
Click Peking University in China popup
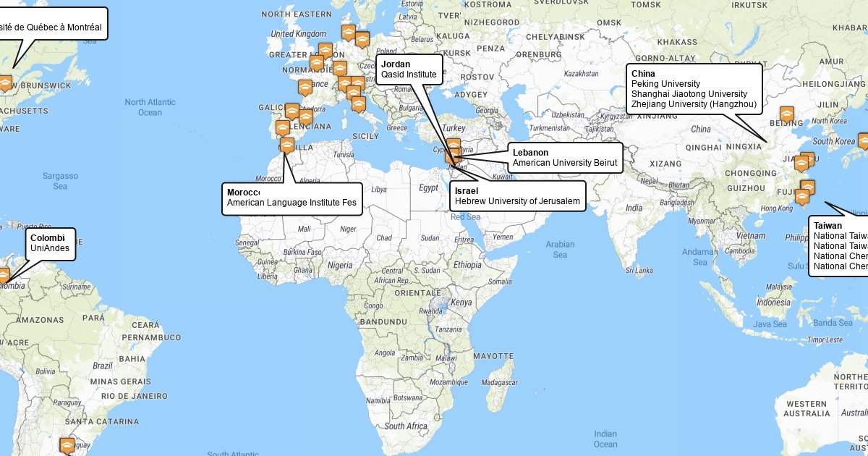665,84
